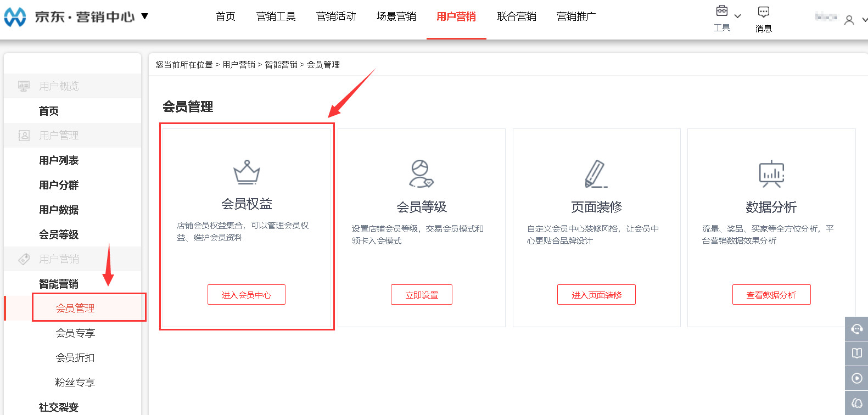This screenshot has height=415, width=868.
Task: Click 智能营销 in the breadcrumb
Action: point(281,65)
